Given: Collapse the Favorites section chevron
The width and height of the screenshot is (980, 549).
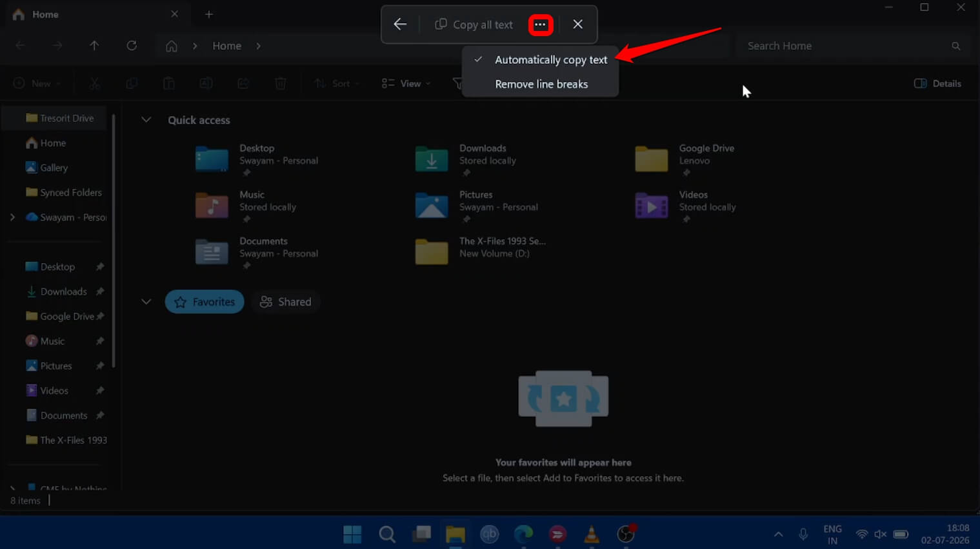Looking at the screenshot, I should click(x=146, y=302).
